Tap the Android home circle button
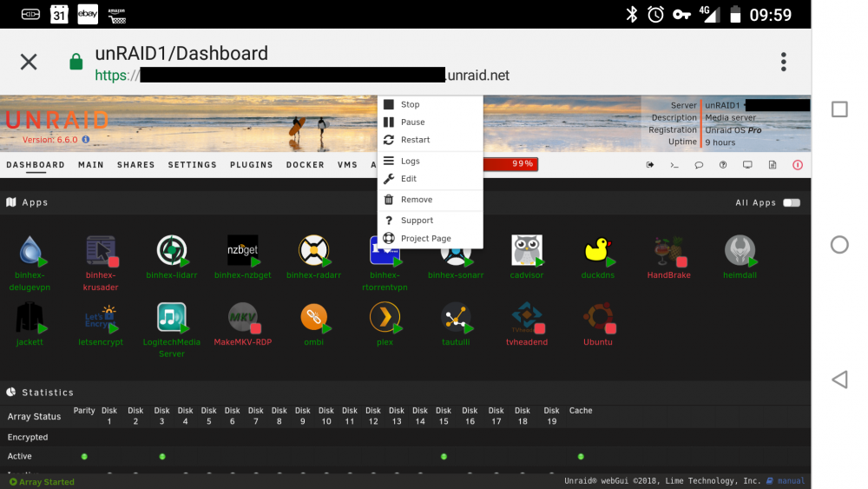Screen dimensions: 868x489 [x=839, y=244]
